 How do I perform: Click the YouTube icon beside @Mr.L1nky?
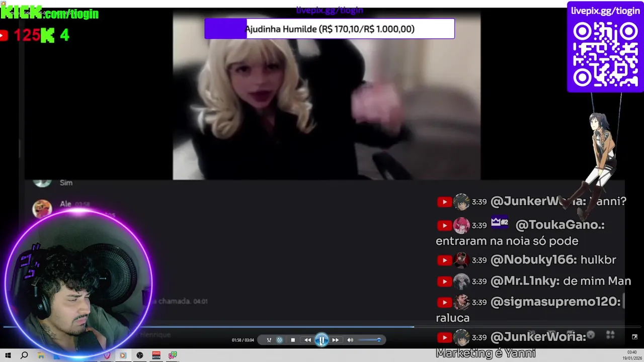coord(444,282)
